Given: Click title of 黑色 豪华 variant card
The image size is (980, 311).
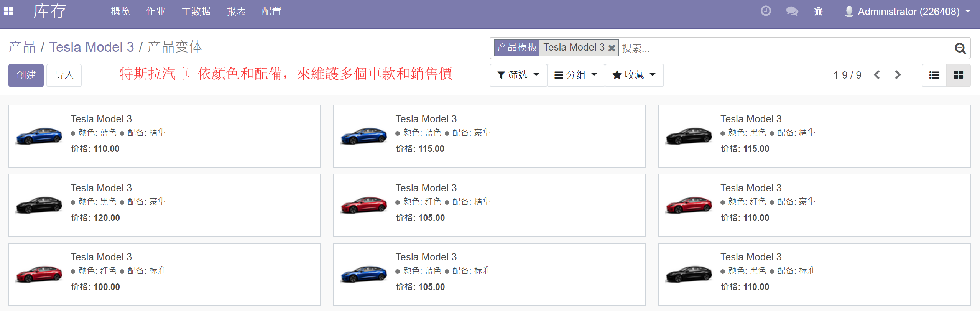Looking at the screenshot, I should click(x=101, y=188).
